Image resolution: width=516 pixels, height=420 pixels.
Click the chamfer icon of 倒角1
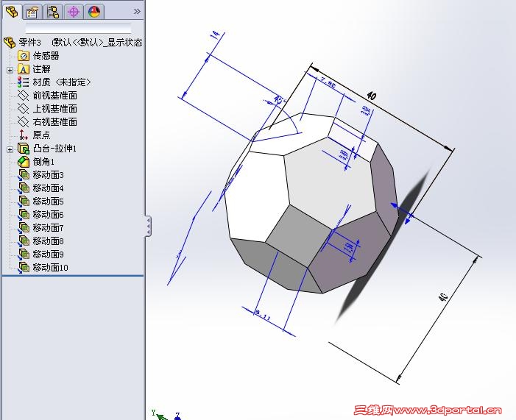pos(24,162)
